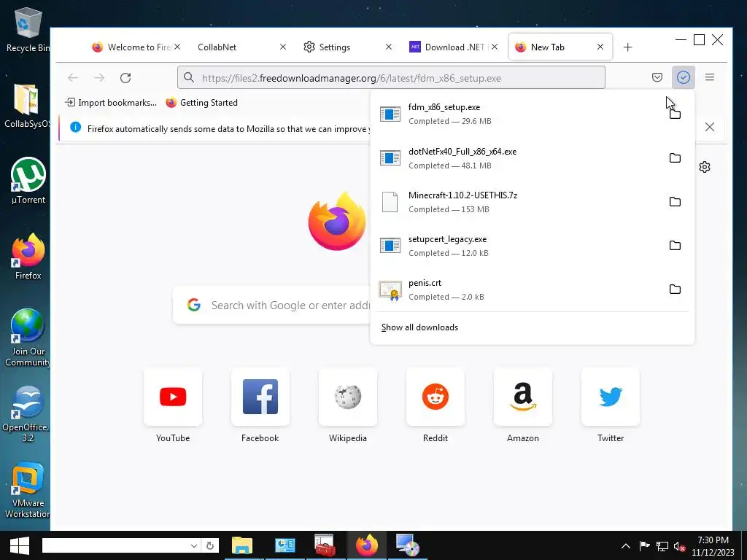747x560 pixels.
Task: Select the VMware Workstation desktop shortcut
Action: (27, 490)
